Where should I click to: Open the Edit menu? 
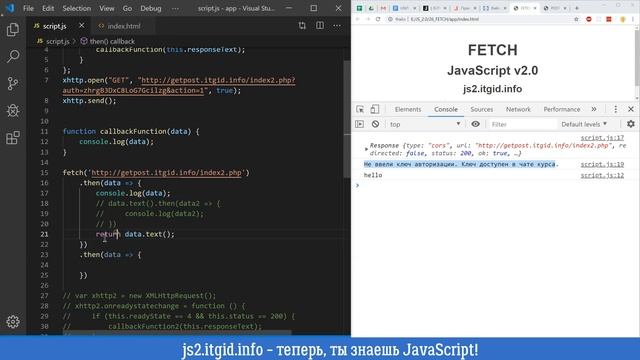pyautogui.click(x=48, y=8)
